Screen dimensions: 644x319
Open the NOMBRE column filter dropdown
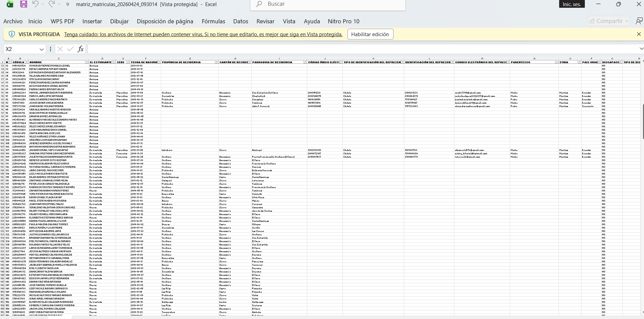click(87, 62)
